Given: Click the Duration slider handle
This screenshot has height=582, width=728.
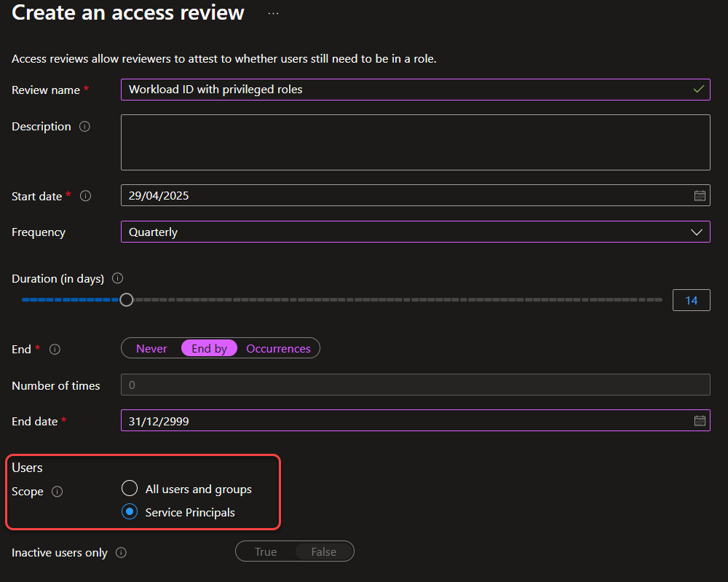Looking at the screenshot, I should [x=126, y=299].
